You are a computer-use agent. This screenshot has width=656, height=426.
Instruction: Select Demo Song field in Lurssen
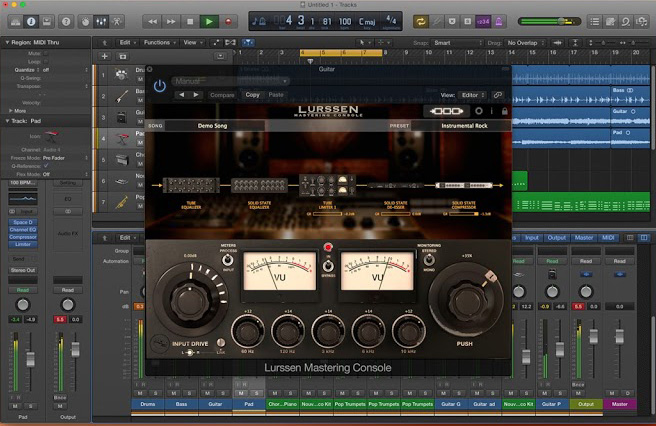point(215,126)
